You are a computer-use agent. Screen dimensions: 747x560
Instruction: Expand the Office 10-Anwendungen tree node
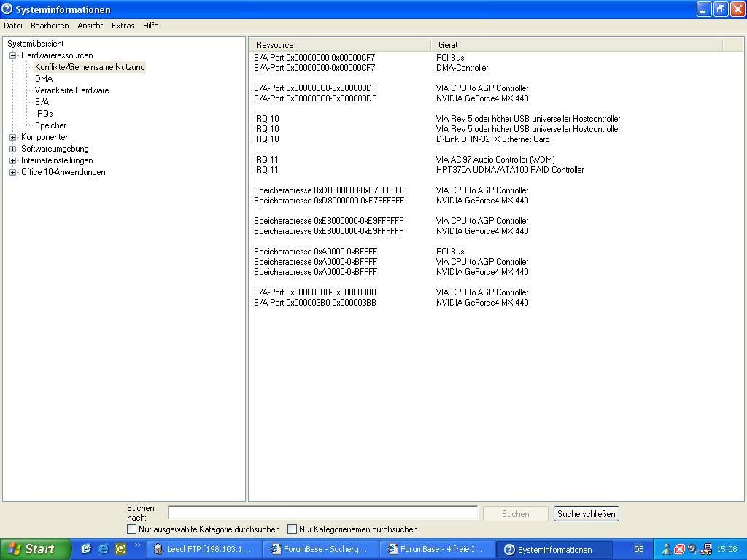13,172
